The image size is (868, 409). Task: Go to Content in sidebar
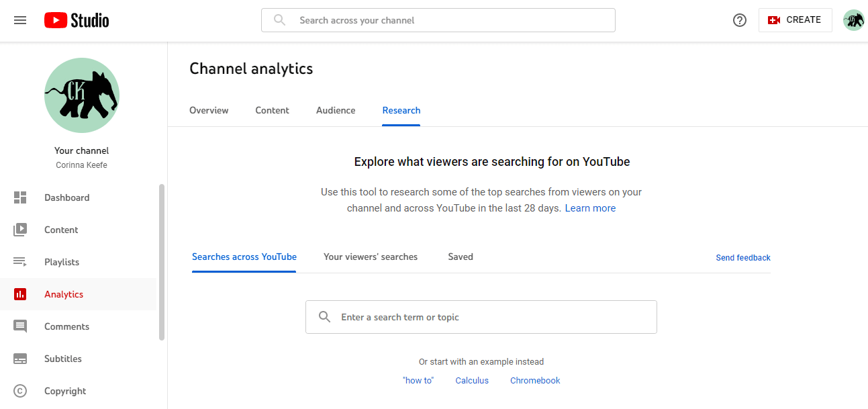(x=61, y=230)
